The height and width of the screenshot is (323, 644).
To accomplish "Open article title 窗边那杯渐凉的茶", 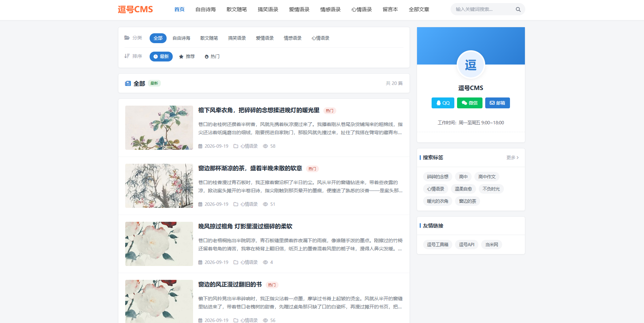I will click(x=250, y=168).
